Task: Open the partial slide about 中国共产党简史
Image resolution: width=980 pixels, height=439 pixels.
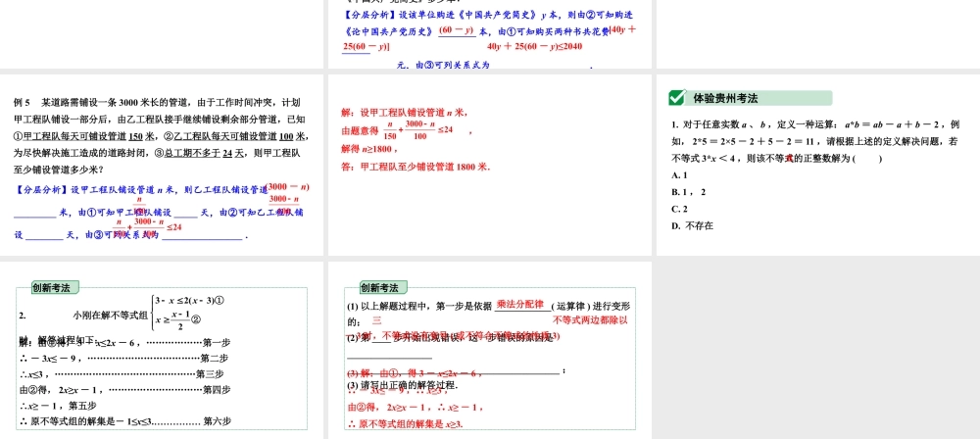Action: pyautogui.click(x=490, y=34)
